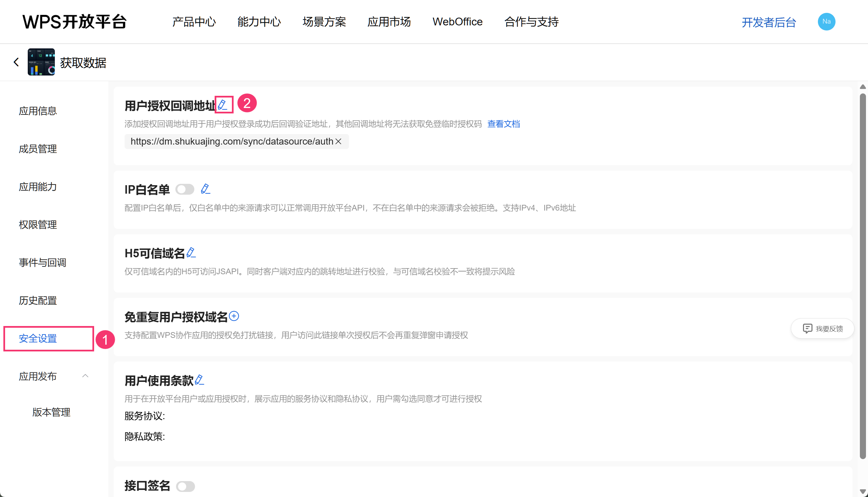The height and width of the screenshot is (497, 868).
Task: Click the 获取数据 app thumbnail
Action: [x=41, y=62]
